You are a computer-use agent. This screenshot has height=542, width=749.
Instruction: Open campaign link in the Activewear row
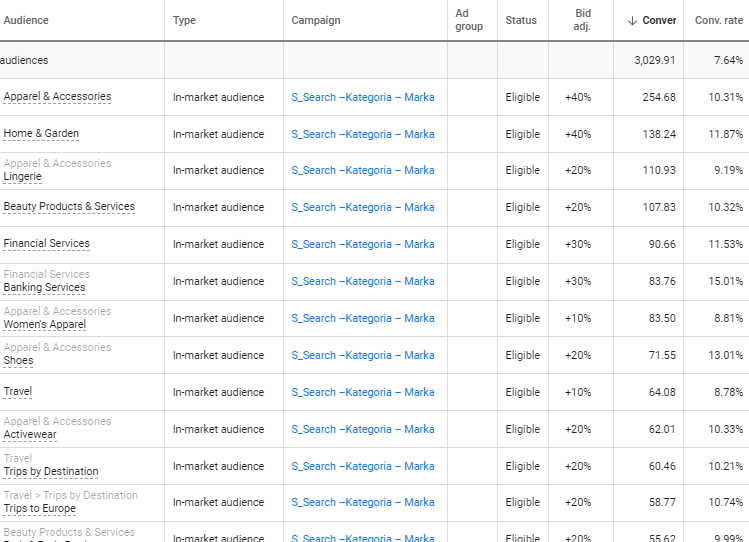click(363, 429)
